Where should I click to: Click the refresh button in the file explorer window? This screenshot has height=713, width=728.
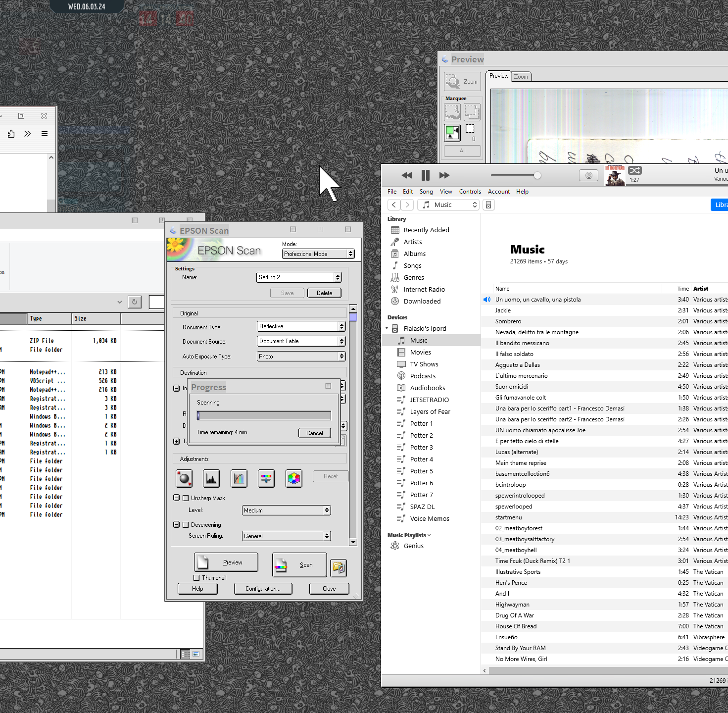[x=135, y=302]
